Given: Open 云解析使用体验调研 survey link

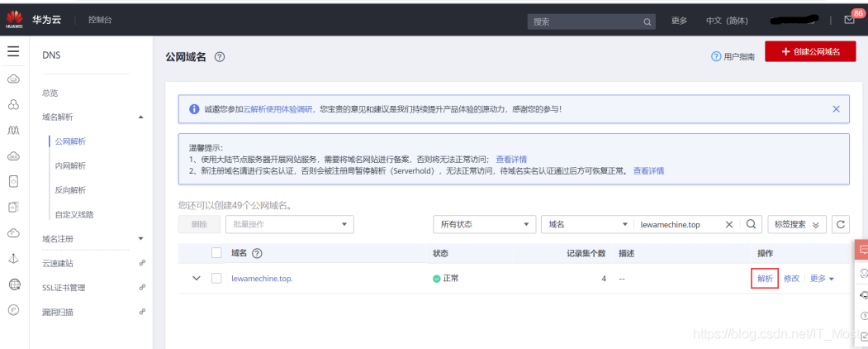Looking at the screenshot, I should pyautogui.click(x=278, y=109).
